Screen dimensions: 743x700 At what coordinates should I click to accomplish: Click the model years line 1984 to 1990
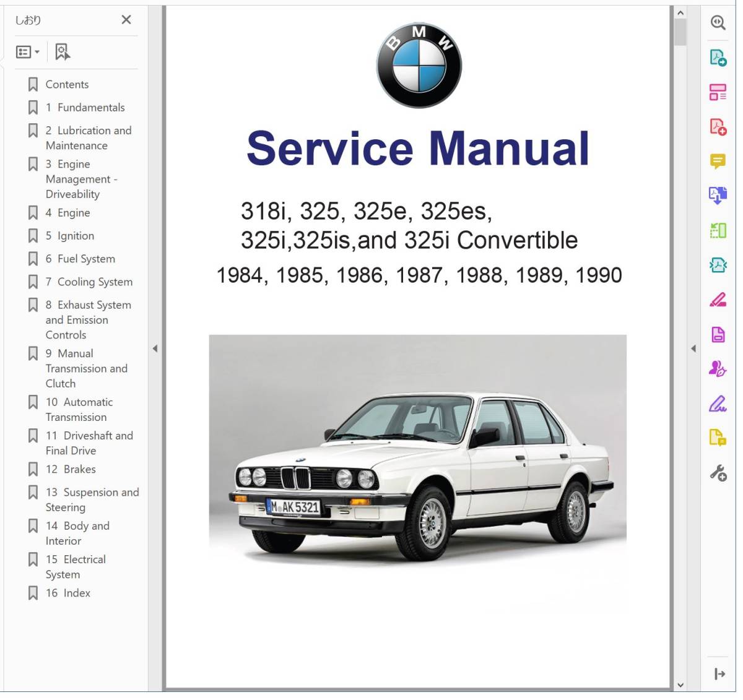pos(419,275)
